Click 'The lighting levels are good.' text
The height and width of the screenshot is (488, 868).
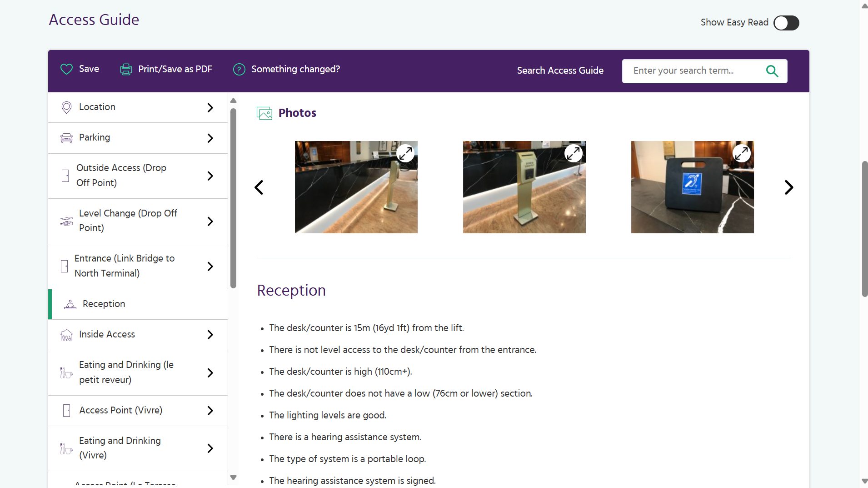(328, 415)
